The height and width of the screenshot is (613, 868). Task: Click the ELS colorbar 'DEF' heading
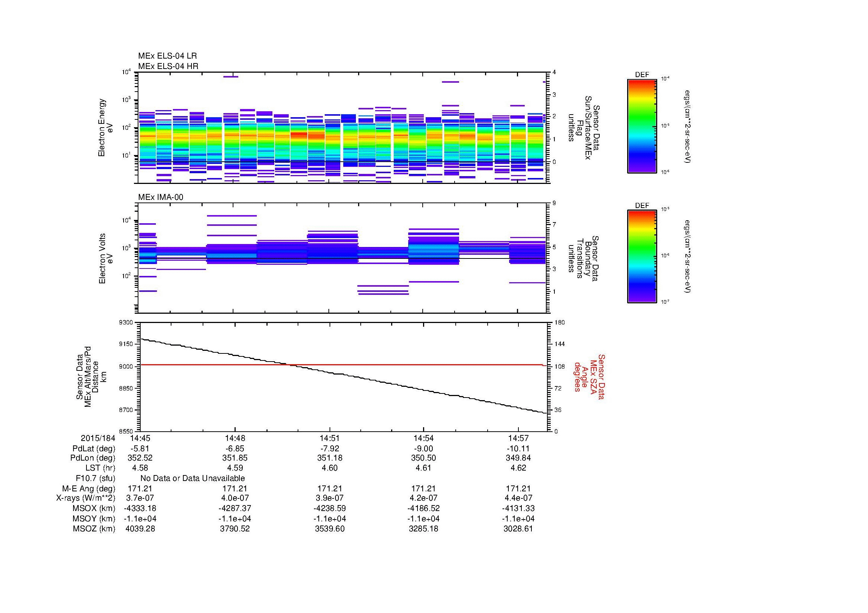click(x=642, y=75)
